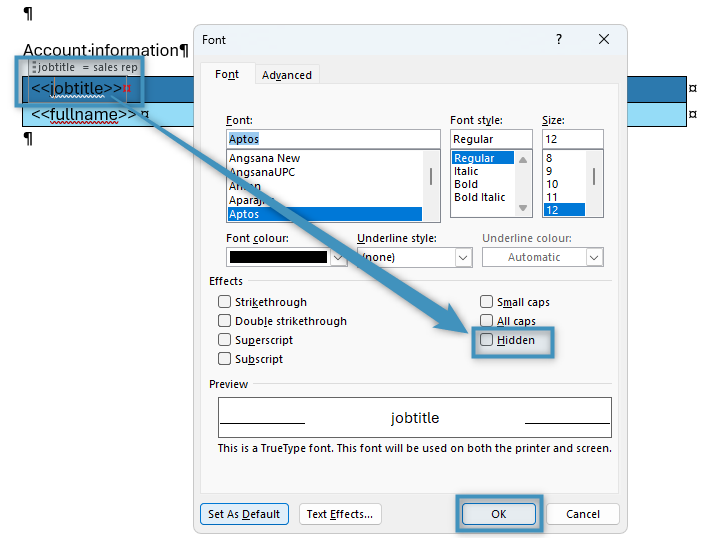This screenshot has width=702, height=538.
Task: Choose AngsanaUPC from font list
Action: (262, 172)
